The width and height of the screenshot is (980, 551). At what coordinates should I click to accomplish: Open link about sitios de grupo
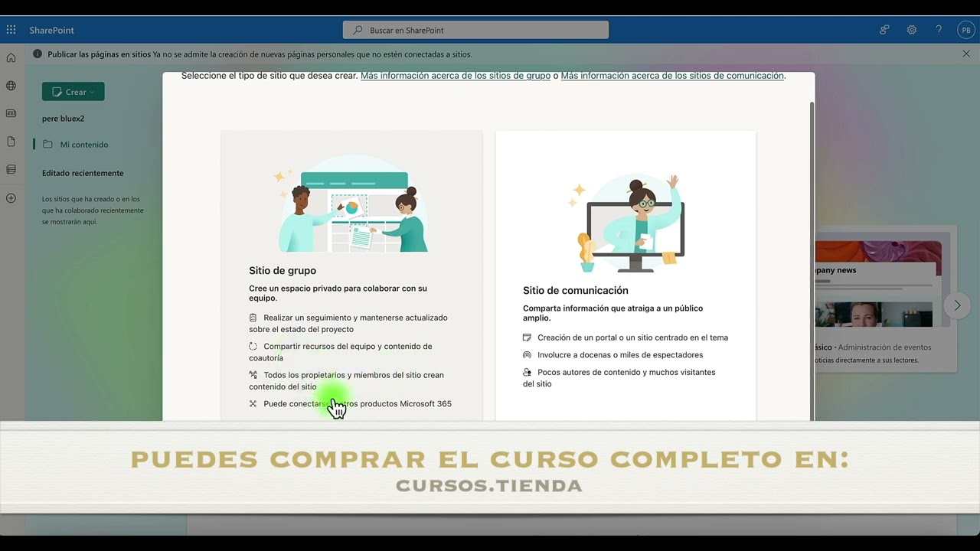(x=456, y=76)
